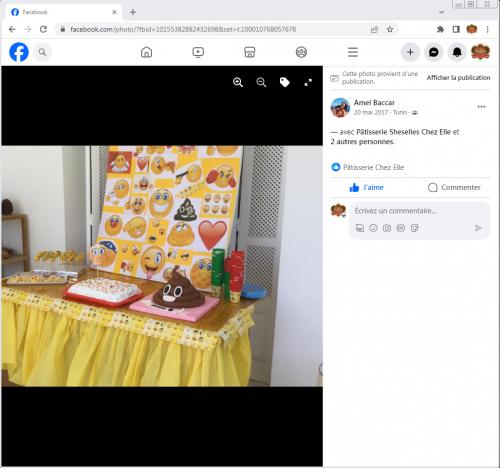This screenshot has width=500, height=468.
Task: Open Messenger chats
Action: 434,52
